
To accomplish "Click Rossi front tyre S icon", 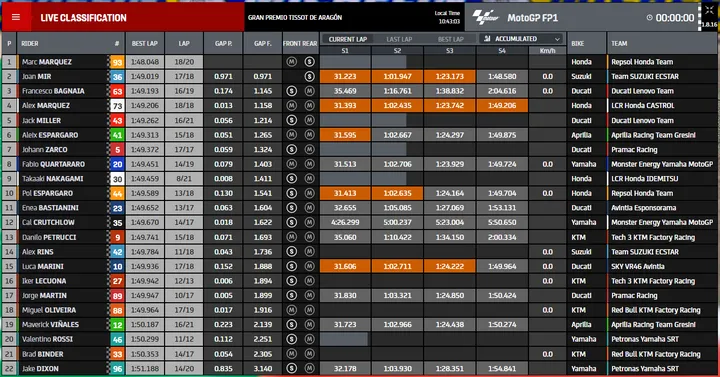I will (x=291, y=339).
